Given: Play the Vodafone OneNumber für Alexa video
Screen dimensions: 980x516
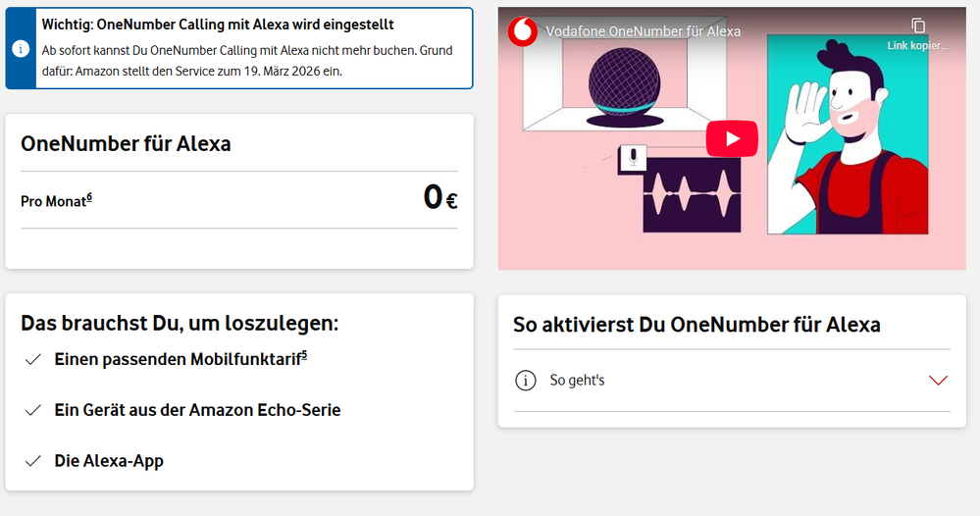Looking at the screenshot, I should pos(732,138).
